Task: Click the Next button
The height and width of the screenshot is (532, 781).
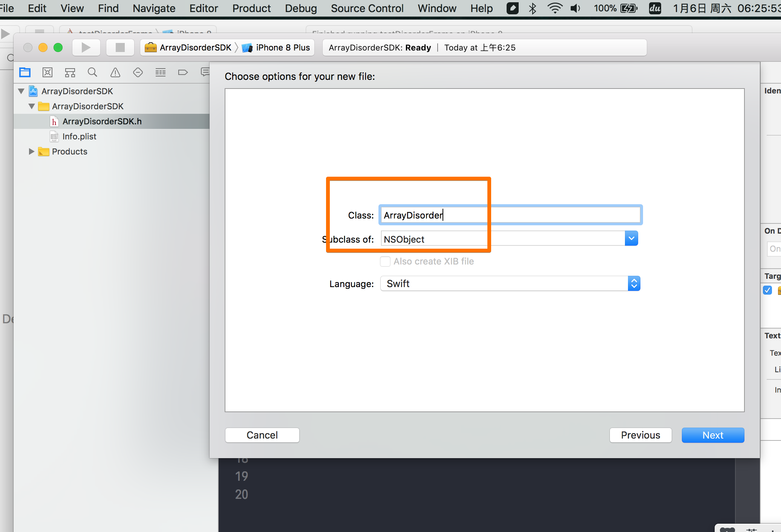Action: (712, 435)
